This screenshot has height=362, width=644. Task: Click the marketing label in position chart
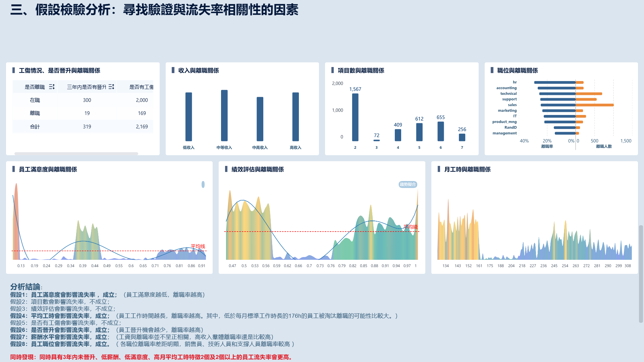pyautogui.click(x=507, y=111)
